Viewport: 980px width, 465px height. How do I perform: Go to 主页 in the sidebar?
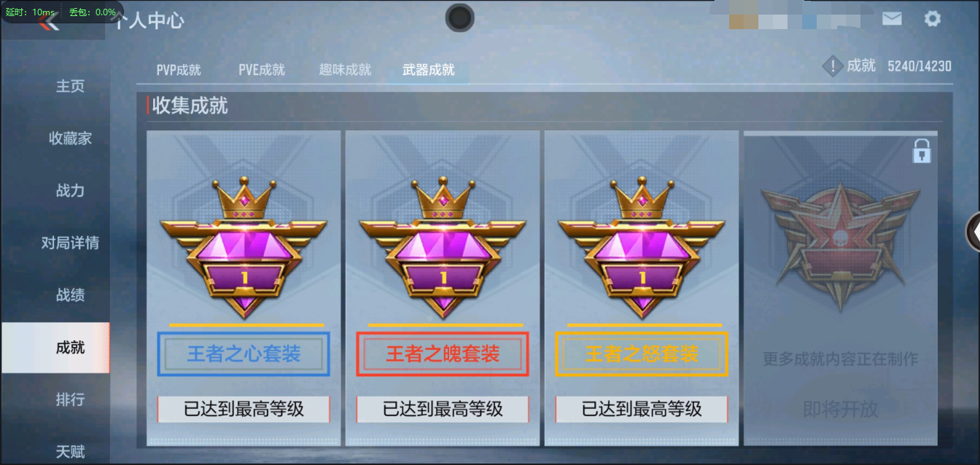70,86
